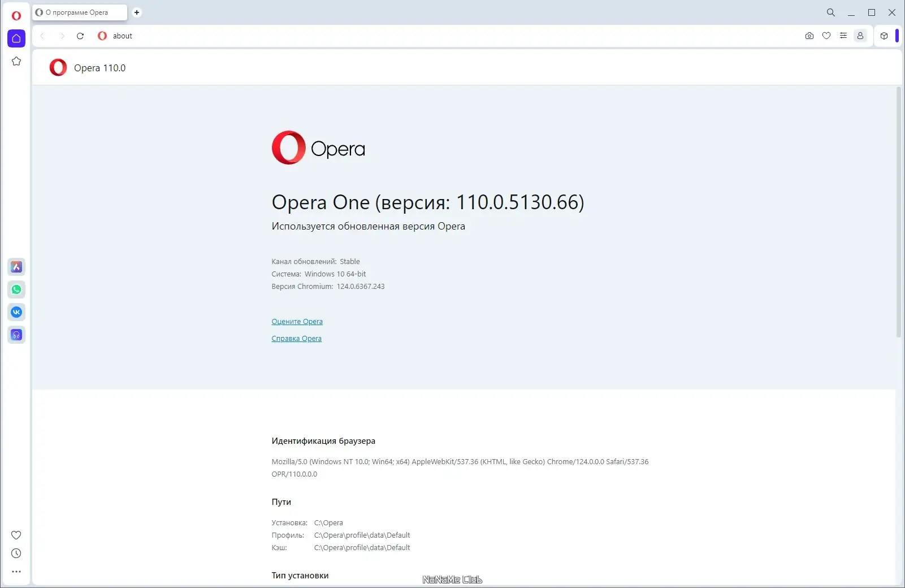Click the page vertical scrollbar
This screenshot has width=905, height=588.
click(x=899, y=213)
